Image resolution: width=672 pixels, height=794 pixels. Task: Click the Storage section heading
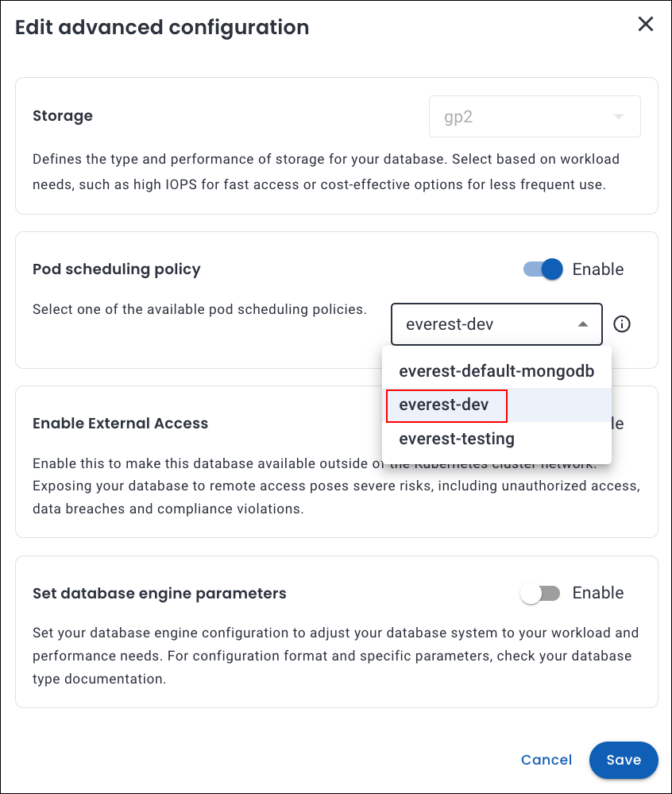pyautogui.click(x=63, y=116)
